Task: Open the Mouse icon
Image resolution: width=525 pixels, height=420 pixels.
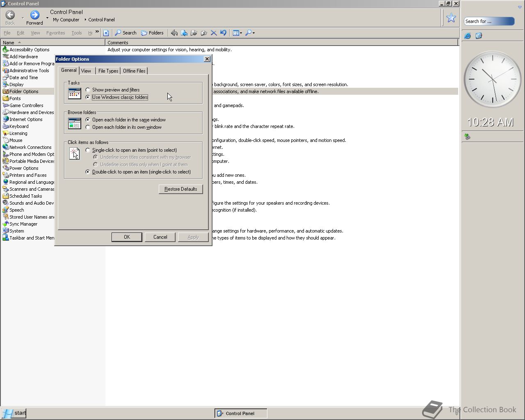Action: pyautogui.click(x=6, y=140)
